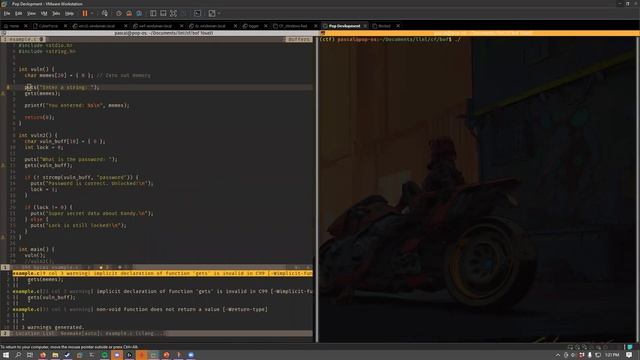Open the snapshot manager icon
The image size is (640, 360).
click(139, 13)
